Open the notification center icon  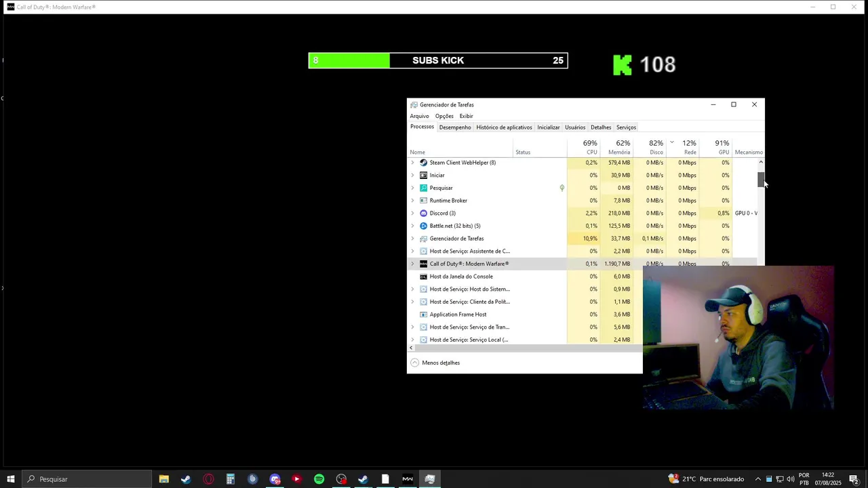pos(854,479)
